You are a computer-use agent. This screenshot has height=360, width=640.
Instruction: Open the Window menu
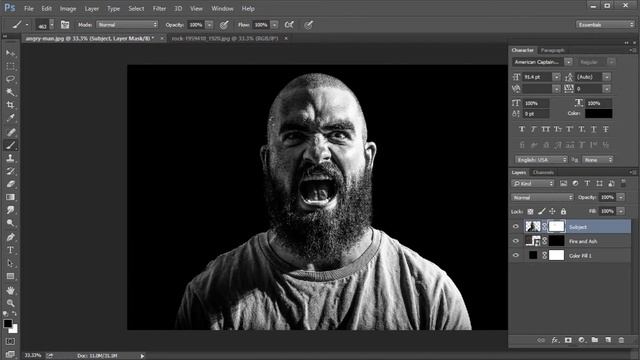(x=222, y=8)
